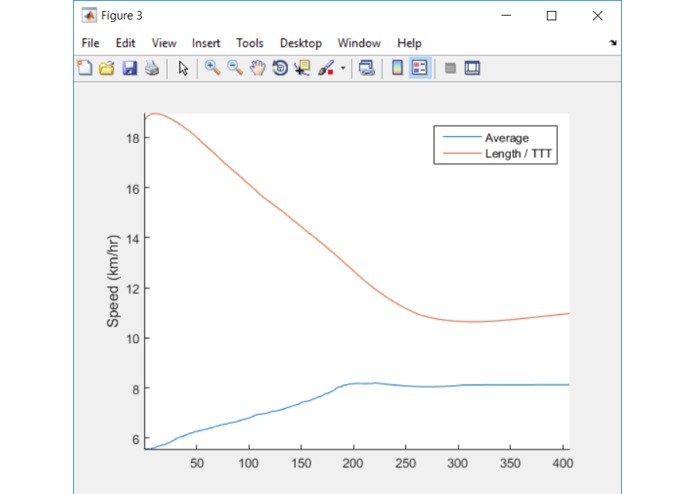Viewport: 695px width, 494px height.
Task: Open the Tools menu
Action: (x=250, y=43)
